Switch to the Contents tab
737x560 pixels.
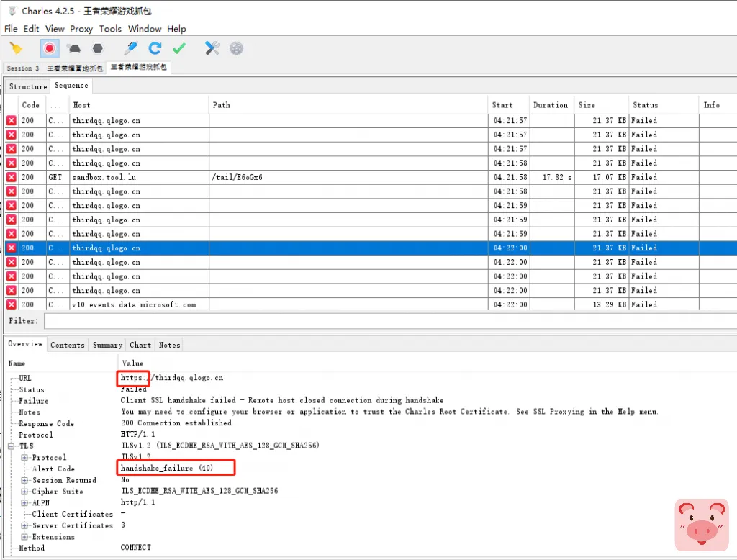(68, 345)
